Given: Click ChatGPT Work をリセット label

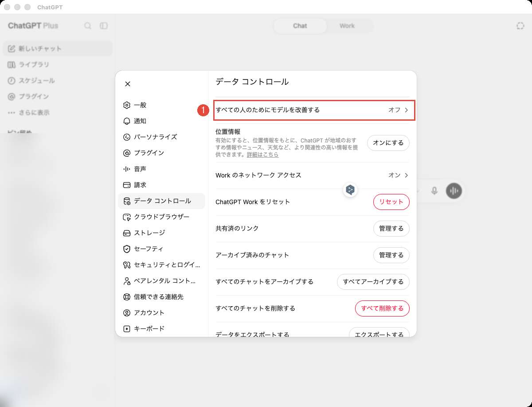Looking at the screenshot, I should pos(253,202).
